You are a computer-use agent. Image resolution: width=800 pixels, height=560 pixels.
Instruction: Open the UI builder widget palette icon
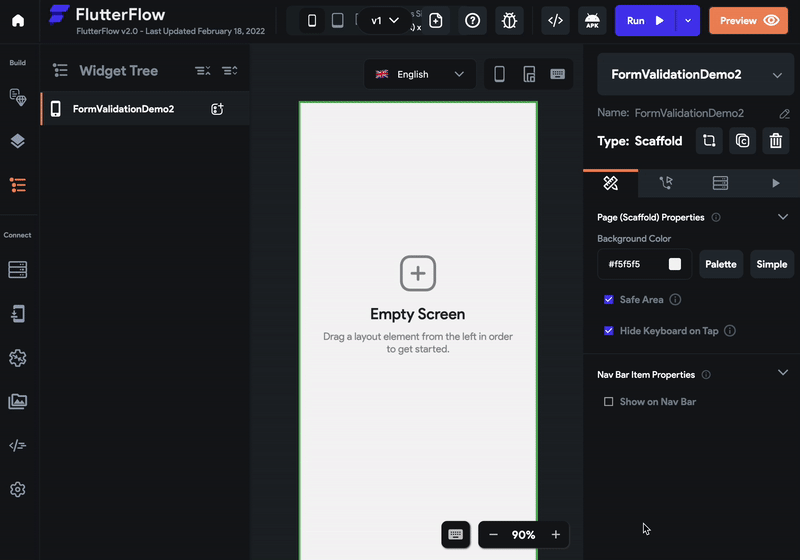[x=18, y=97]
